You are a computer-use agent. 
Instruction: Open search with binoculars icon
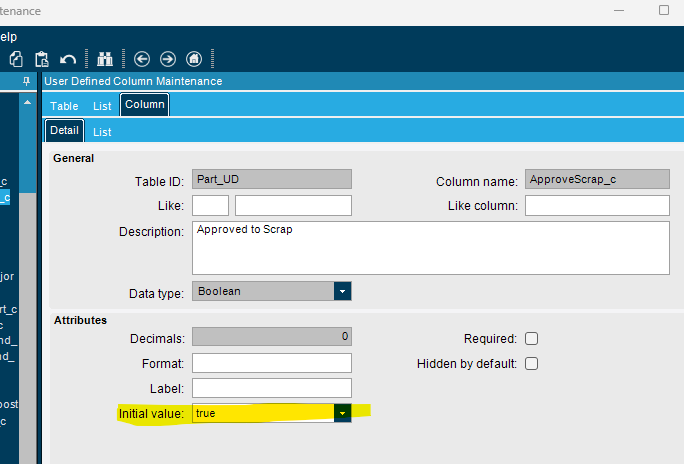pyautogui.click(x=105, y=59)
